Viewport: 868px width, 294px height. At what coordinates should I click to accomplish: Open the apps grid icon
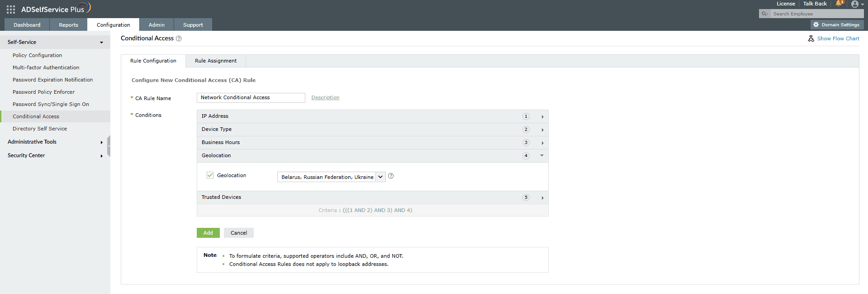pos(11,9)
